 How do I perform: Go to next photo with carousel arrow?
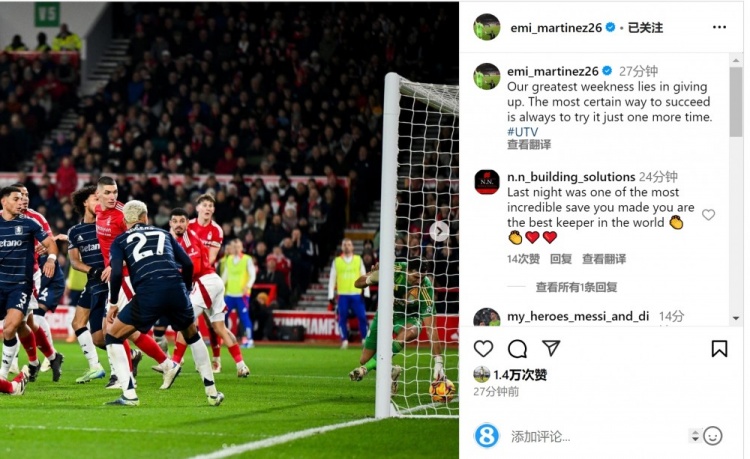tap(439, 231)
